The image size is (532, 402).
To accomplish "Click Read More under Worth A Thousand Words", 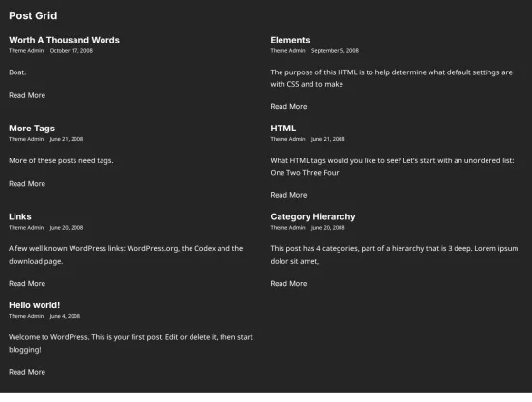I will pyautogui.click(x=27, y=95).
